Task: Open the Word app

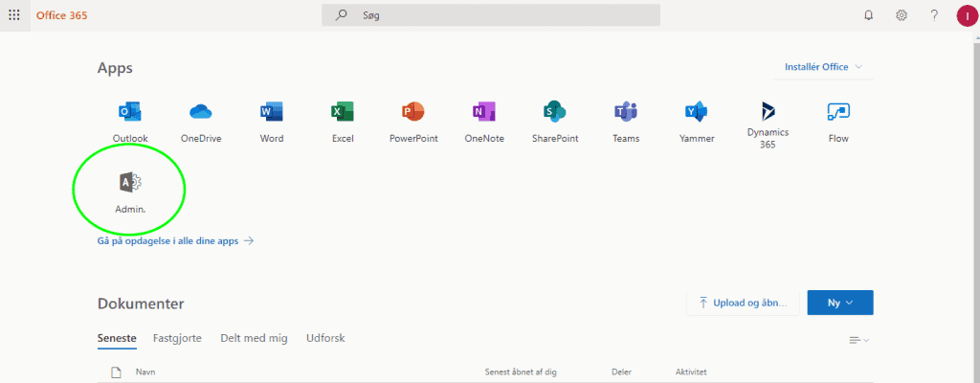Action: coord(271,122)
